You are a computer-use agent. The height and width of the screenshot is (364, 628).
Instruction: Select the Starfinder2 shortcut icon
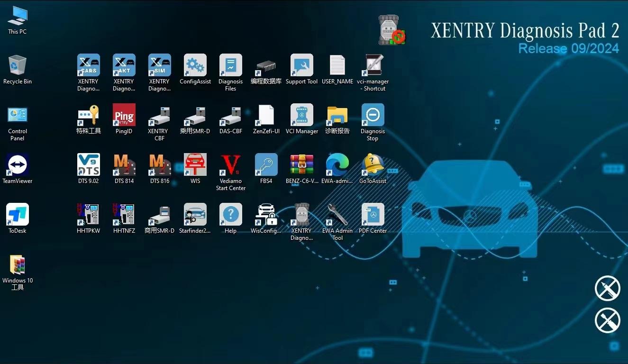[x=195, y=215]
